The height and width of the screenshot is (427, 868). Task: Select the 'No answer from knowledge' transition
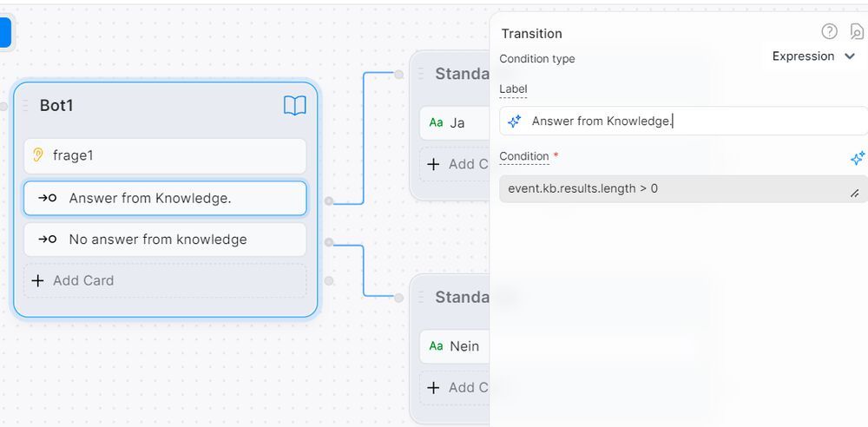pyautogui.click(x=165, y=240)
